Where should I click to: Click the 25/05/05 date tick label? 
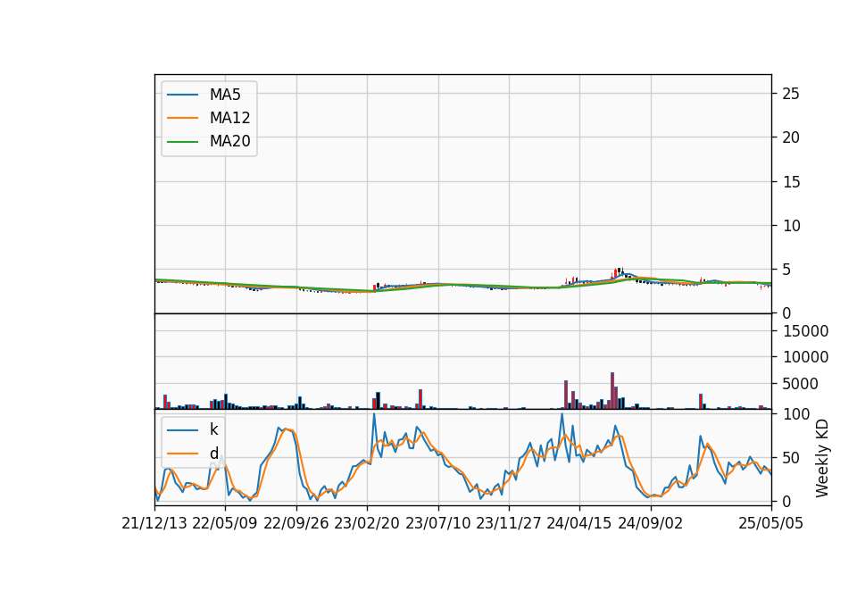click(x=770, y=524)
